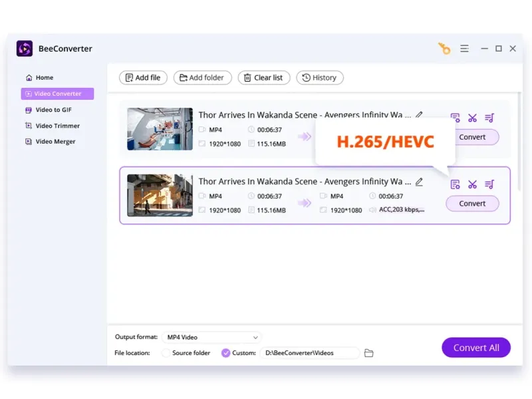Image resolution: width=532 pixels, height=399 pixels.
Task: Open audio track list icon for second video
Action: [489, 184]
